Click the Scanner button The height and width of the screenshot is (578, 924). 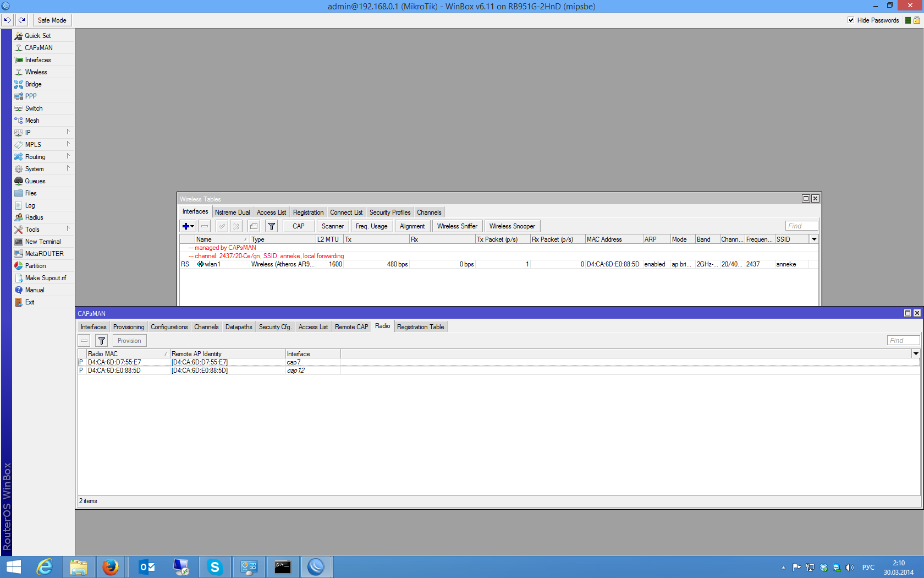point(333,226)
